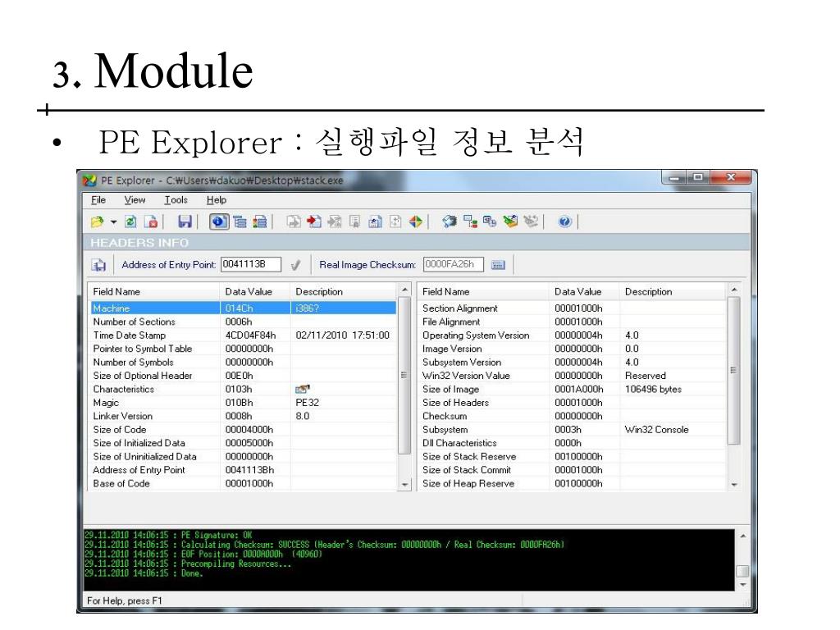This screenshot has width=840, height=630.
Task: Select the Size of Image row
Action: [573, 389]
